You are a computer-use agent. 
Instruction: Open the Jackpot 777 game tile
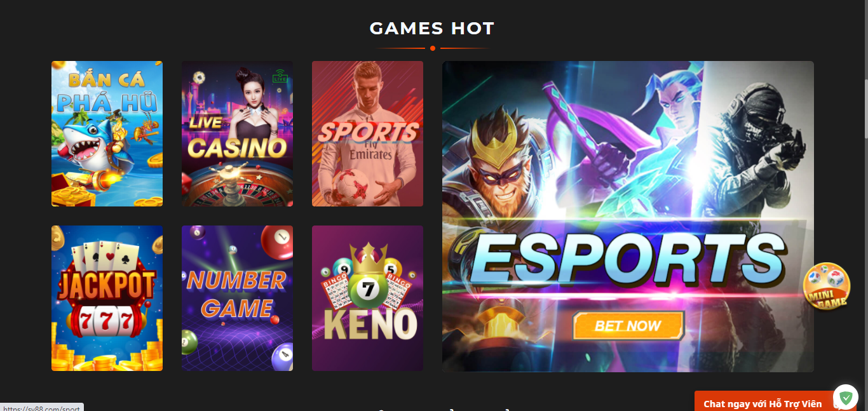[x=107, y=298]
